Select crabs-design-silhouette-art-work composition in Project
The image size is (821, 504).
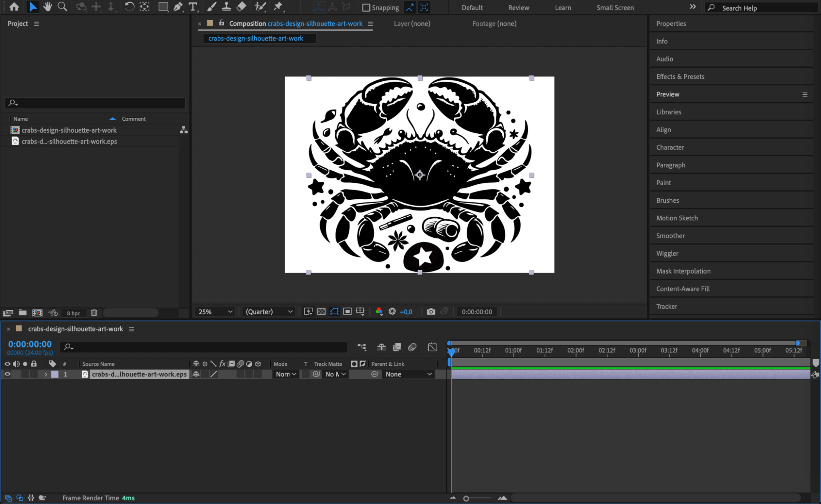(69, 130)
